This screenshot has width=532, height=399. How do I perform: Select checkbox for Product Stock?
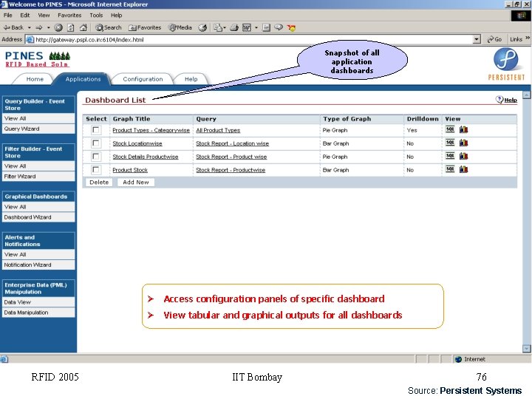(x=96, y=170)
